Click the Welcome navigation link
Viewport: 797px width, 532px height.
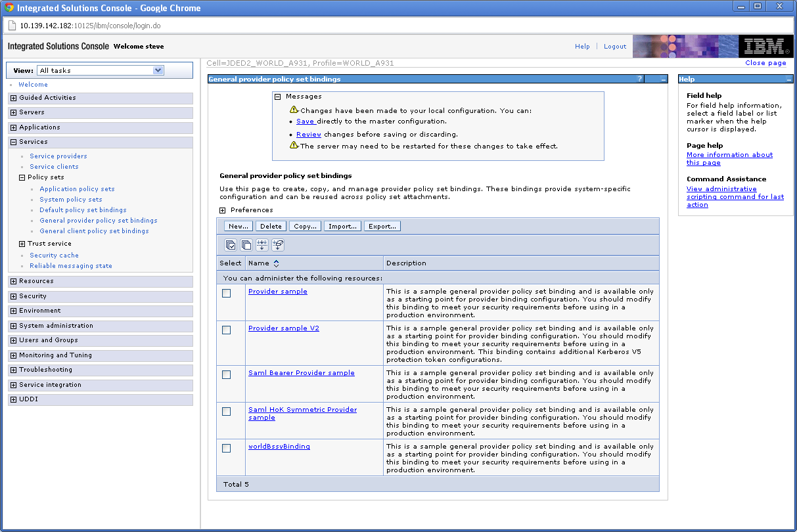pos(33,85)
